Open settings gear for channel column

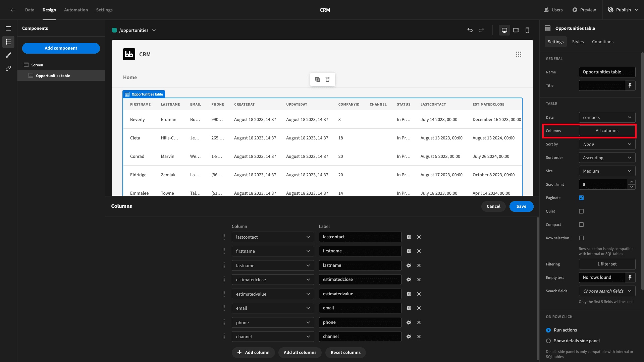pyautogui.click(x=409, y=337)
